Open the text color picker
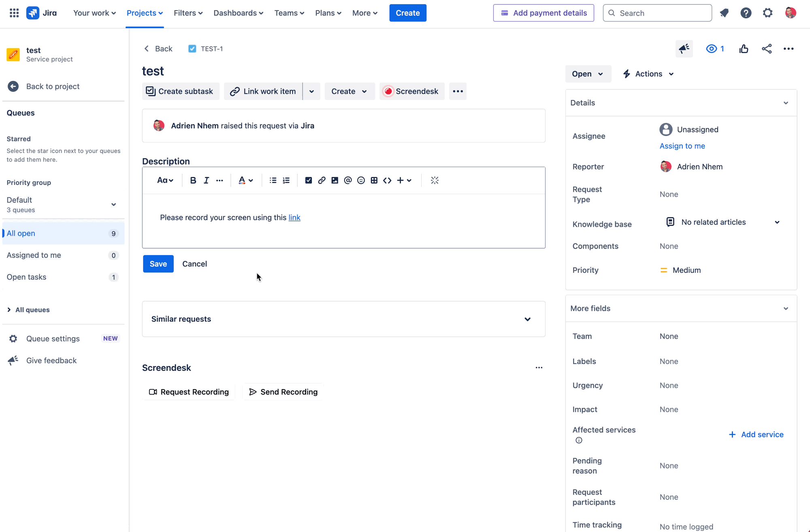Screen dimensions: 810x532 245,181
